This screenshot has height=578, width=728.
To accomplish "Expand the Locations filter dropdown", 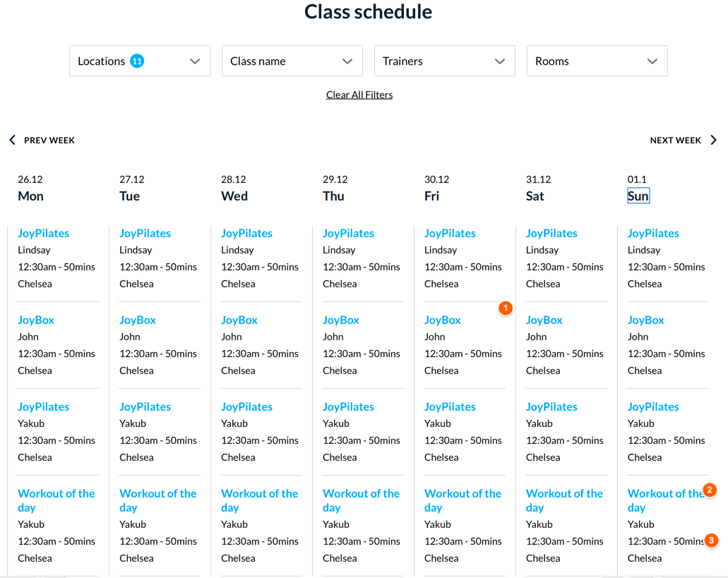I will 140,61.
